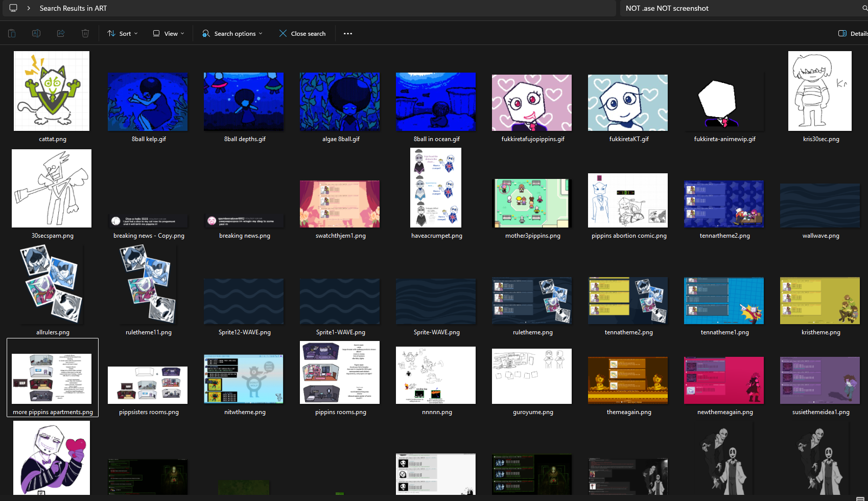Image resolution: width=868 pixels, height=501 pixels.
Task: Expand the address bar chevron arrow
Action: click(29, 8)
